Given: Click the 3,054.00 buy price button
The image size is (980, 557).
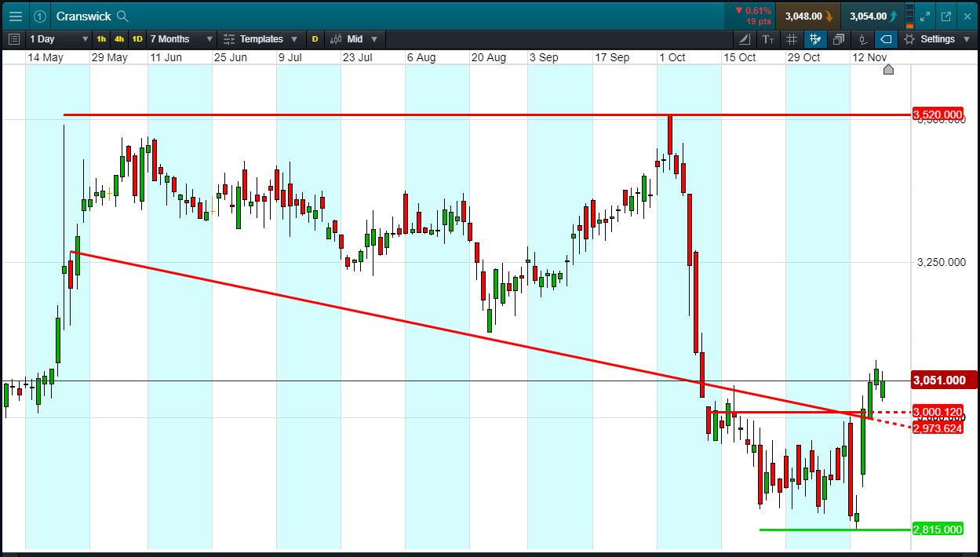Looking at the screenshot, I should pos(873,16).
